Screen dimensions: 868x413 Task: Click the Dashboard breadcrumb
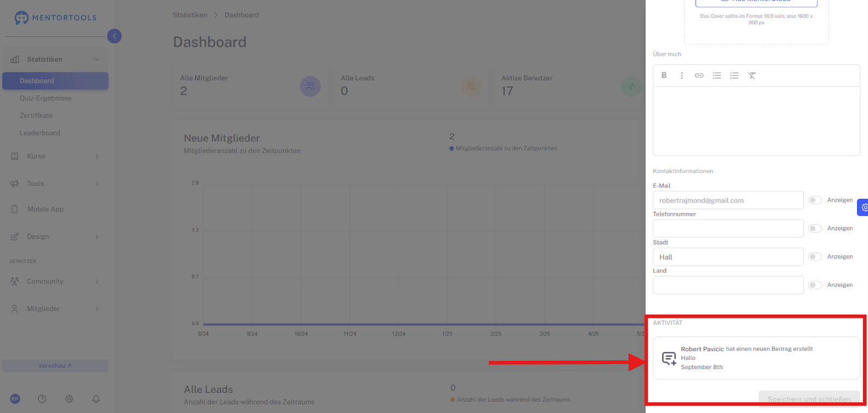(241, 15)
